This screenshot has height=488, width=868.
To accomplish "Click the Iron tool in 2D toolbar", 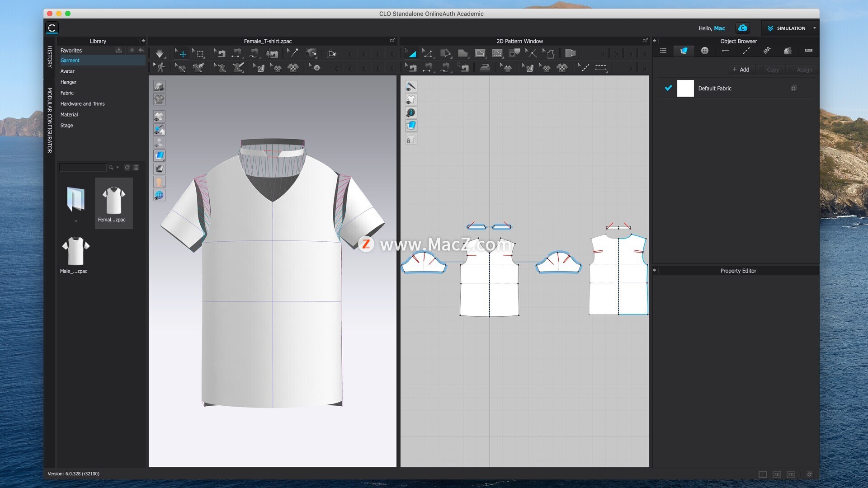I will point(484,68).
